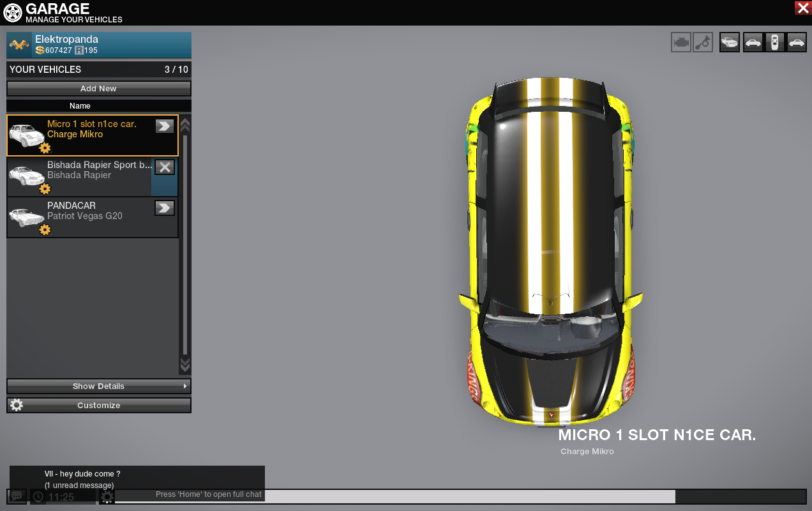Click the horn preview icon
812x511 pixels.
703,43
